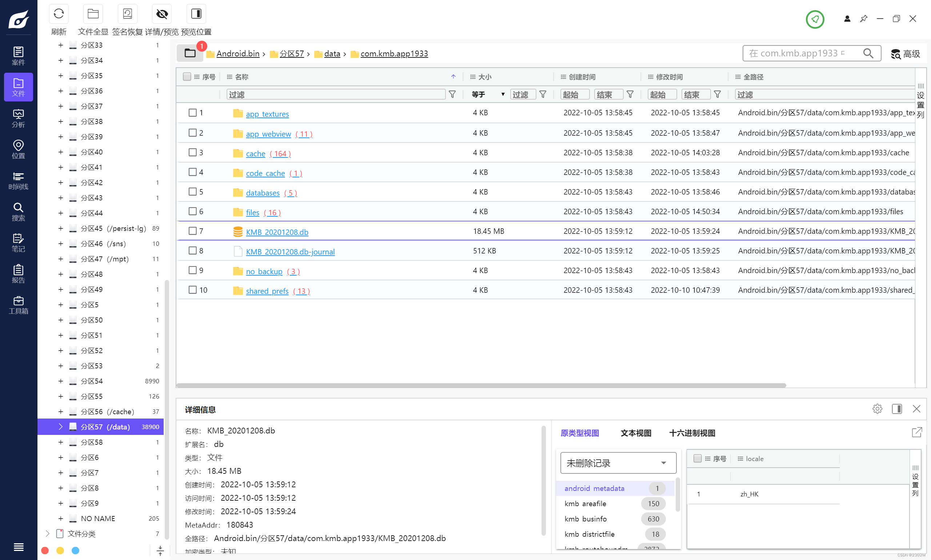Open the 位置 sidebar section
Screen dimensions: 931x560
(x=19, y=149)
